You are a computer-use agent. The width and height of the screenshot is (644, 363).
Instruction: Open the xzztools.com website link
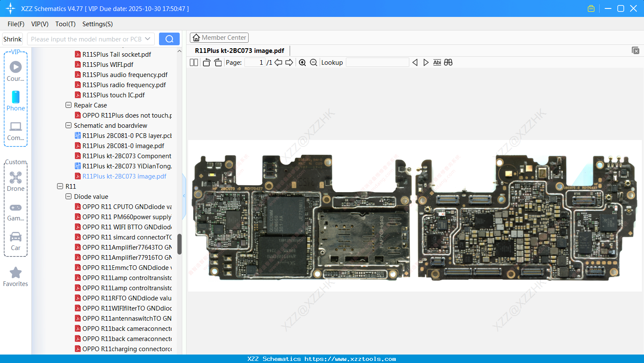[x=350, y=359]
